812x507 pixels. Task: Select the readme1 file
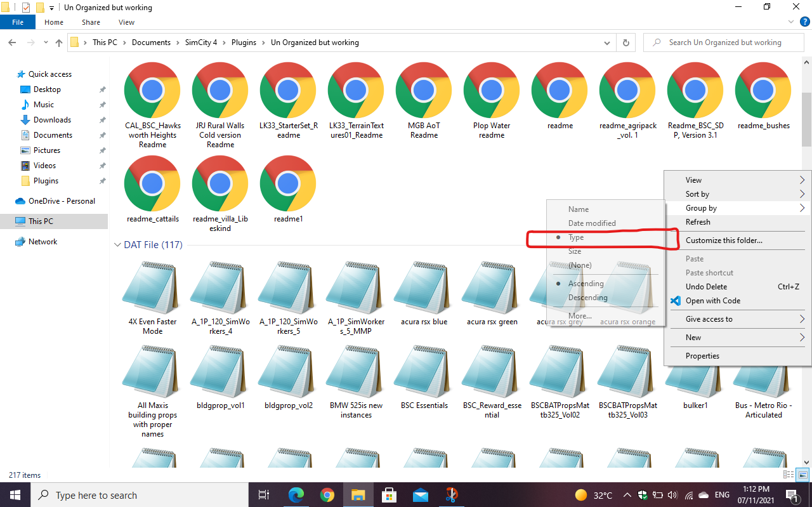(289, 188)
